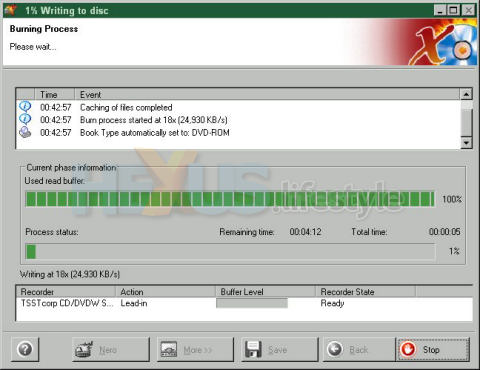Close the Writing to disc window
This screenshot has width=480, height=370.
tap(469, 10)
